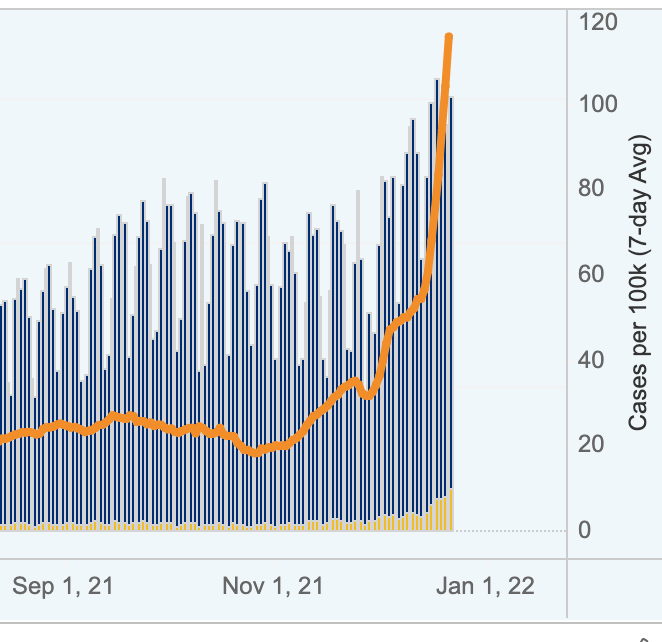Screen dimensions: 662x642
Task: Click the peak of the orange trend line
Action: point(449,37)
